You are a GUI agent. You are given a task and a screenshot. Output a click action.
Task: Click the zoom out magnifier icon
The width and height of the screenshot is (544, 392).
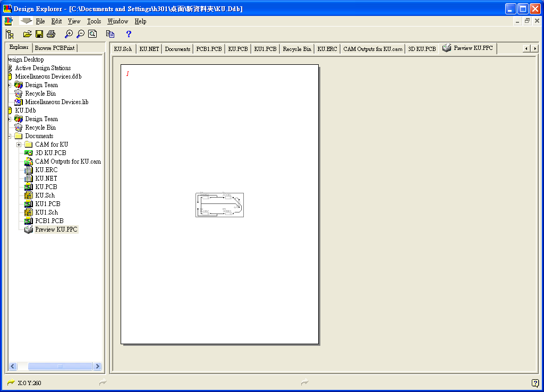click(80, 34)
